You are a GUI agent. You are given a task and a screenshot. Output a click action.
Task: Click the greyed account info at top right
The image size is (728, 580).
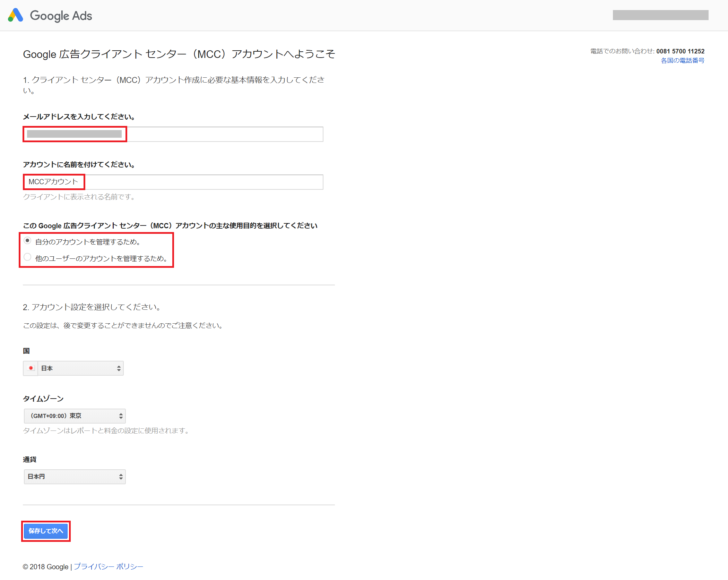(660, 15)
